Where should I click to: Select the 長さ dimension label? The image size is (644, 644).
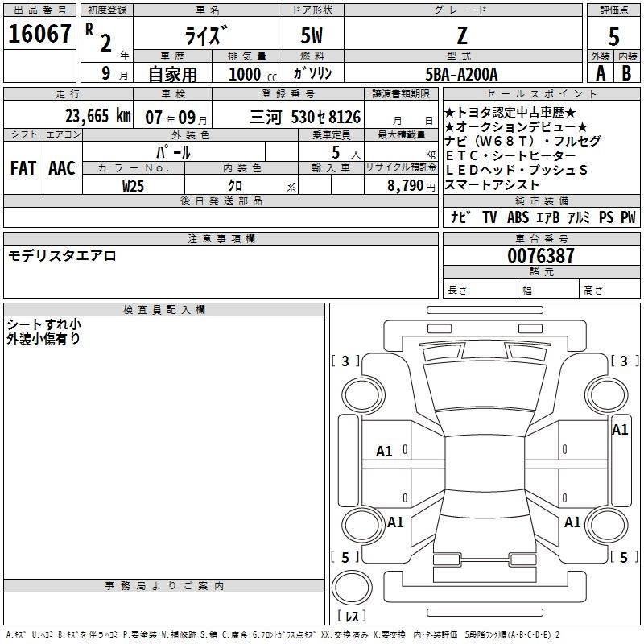(457, 290)
